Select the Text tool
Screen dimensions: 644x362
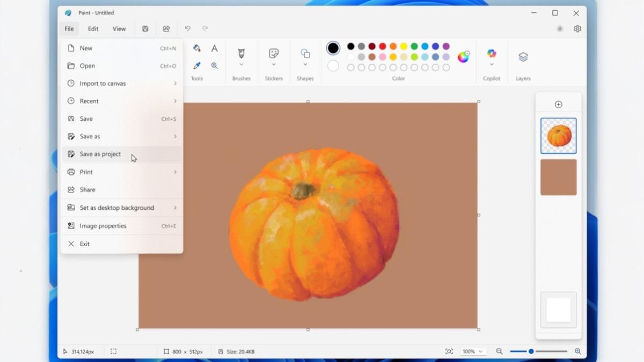point(214,49)
